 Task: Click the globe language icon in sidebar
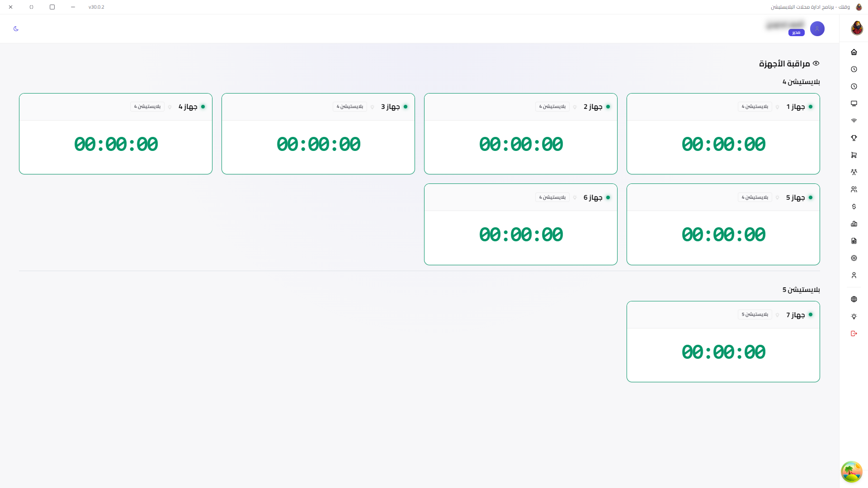(854, 299)
